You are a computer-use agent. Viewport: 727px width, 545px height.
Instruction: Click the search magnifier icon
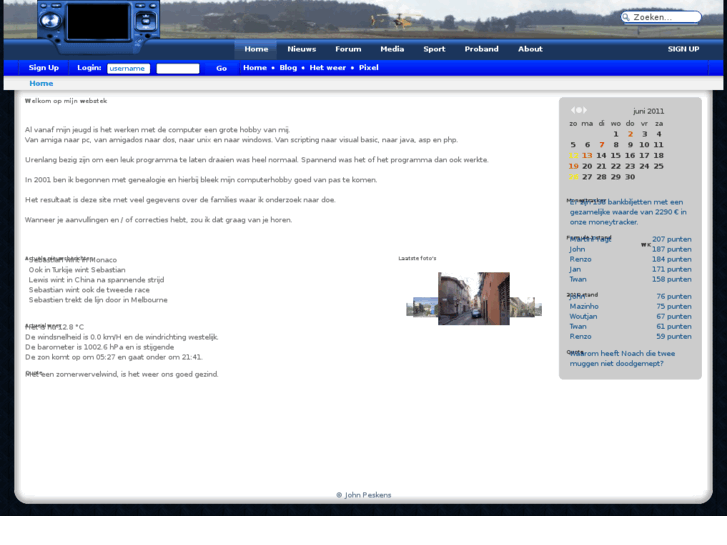click(627, 17)
